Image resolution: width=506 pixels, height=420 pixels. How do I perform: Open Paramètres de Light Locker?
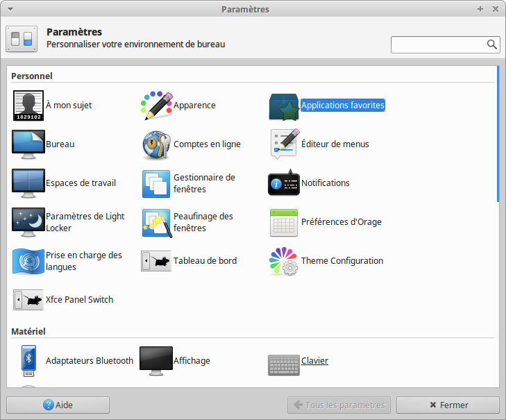28,222
